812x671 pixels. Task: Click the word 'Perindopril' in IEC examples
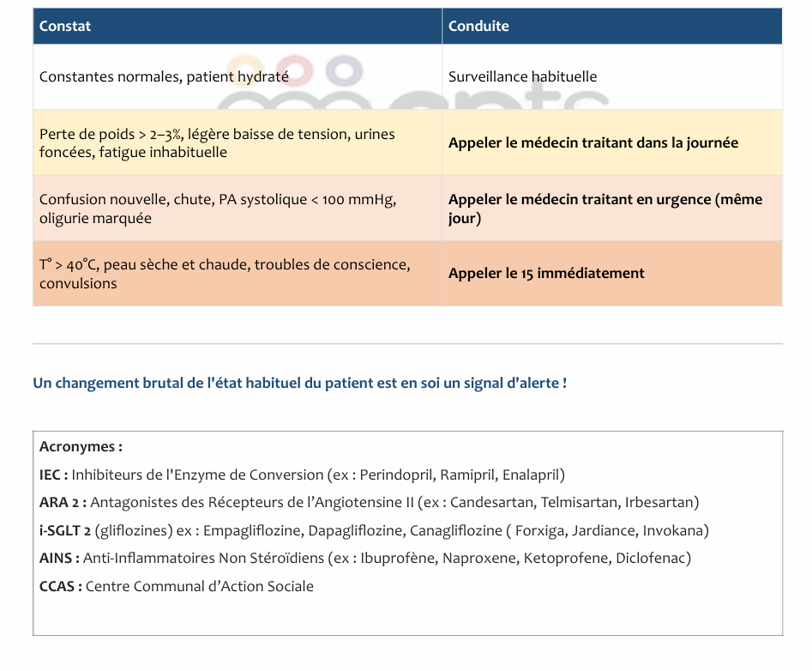pos(395,475)
